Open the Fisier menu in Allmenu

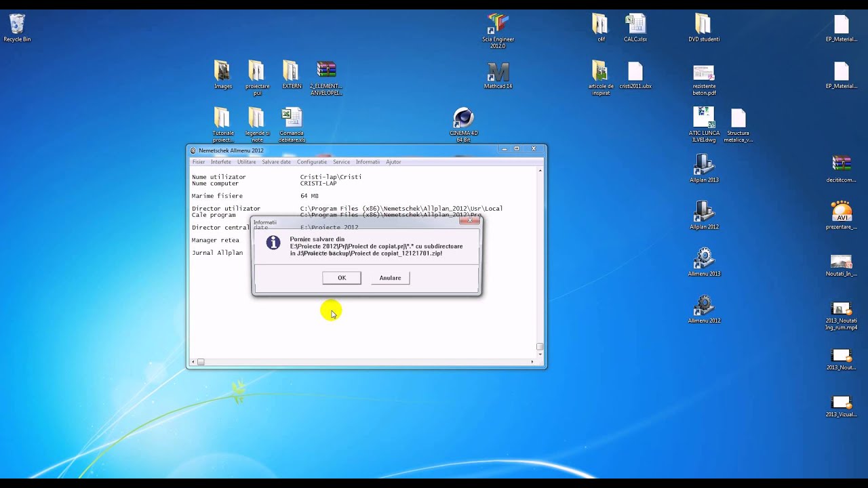[198, 162]
